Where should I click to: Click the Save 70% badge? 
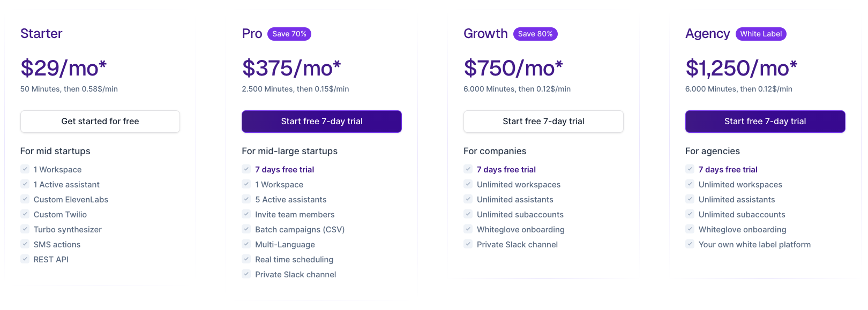(x=289, y=34)
